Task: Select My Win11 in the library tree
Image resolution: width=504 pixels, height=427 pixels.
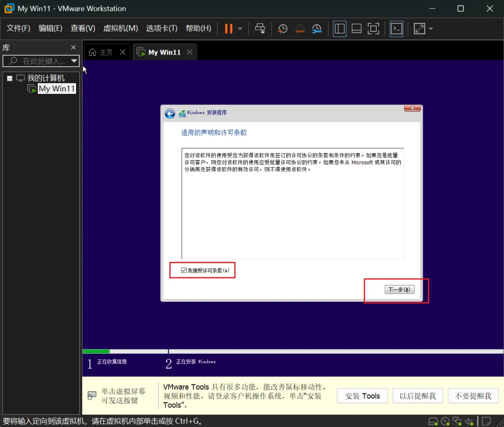Action: click(57, 88)
